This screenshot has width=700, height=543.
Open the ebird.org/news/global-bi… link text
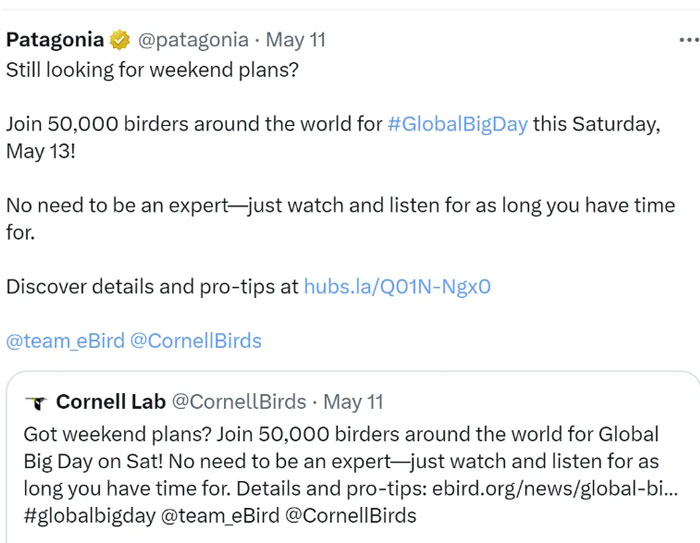(555, 489)
